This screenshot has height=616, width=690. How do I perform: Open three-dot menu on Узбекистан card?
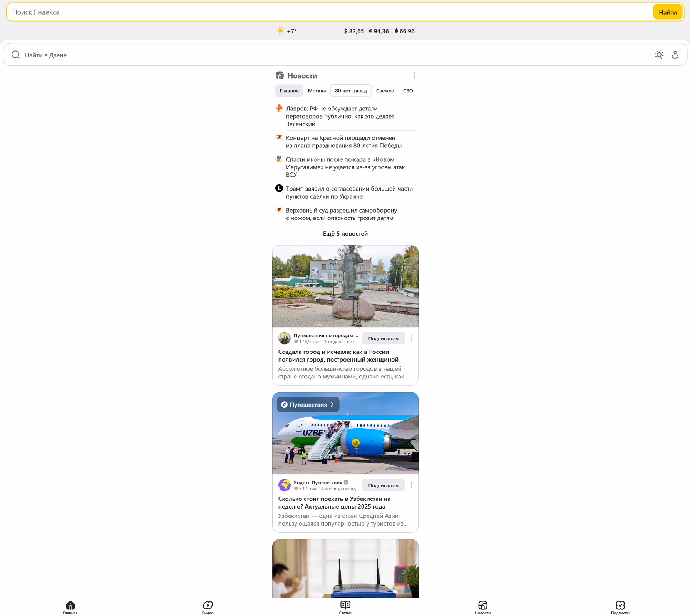(x=412, y=485)
